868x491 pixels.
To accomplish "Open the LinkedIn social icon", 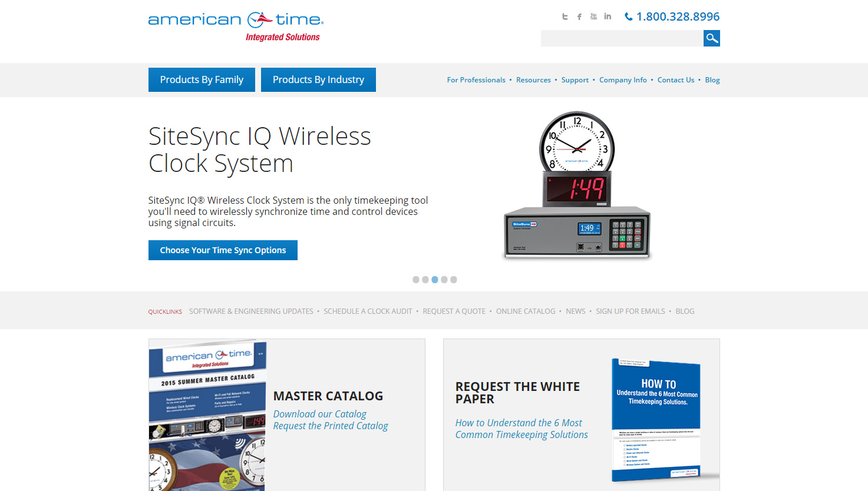I will [608, 16].
